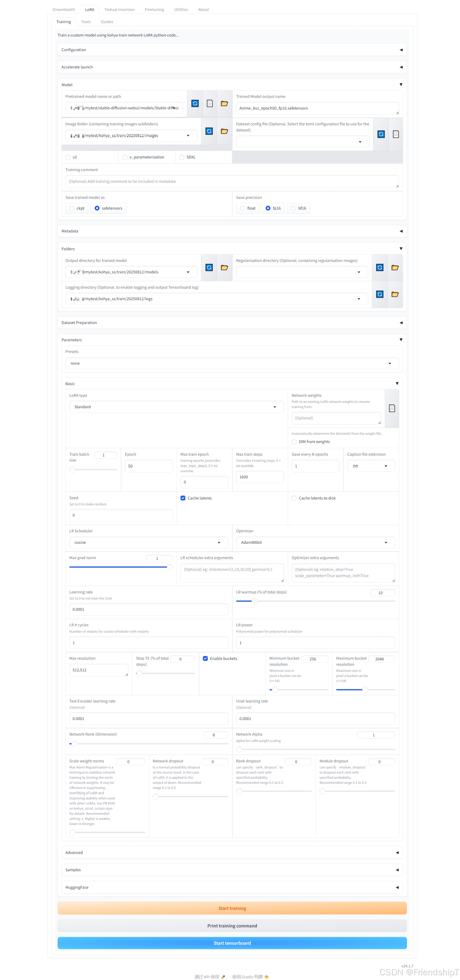This screenshot has height=980, width=460.
Task: Refresh the pretrained model name list
Action: tap(195, 104)
